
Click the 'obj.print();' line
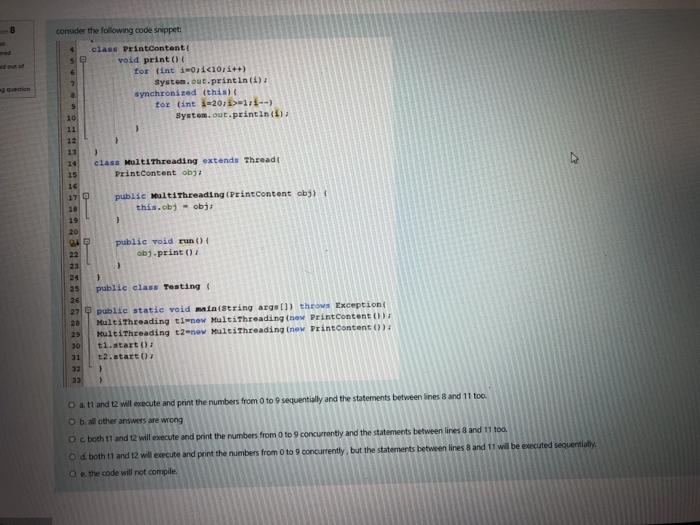(167, 253)
